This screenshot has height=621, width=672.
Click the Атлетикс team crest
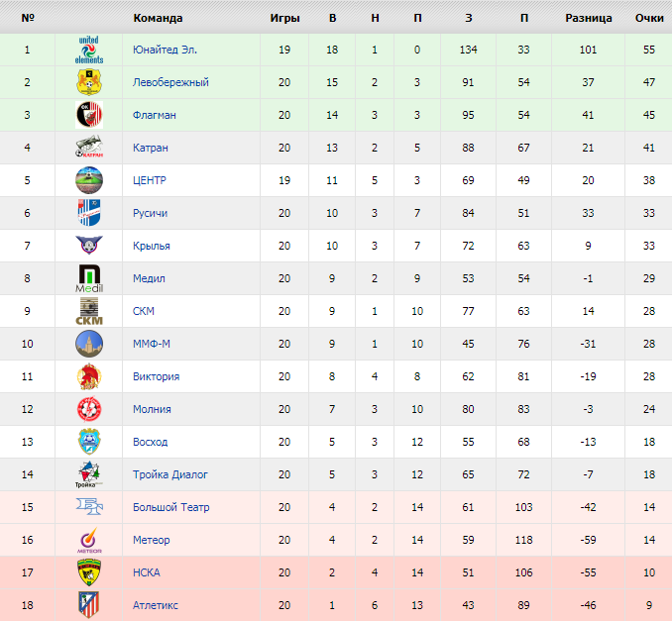89,605
